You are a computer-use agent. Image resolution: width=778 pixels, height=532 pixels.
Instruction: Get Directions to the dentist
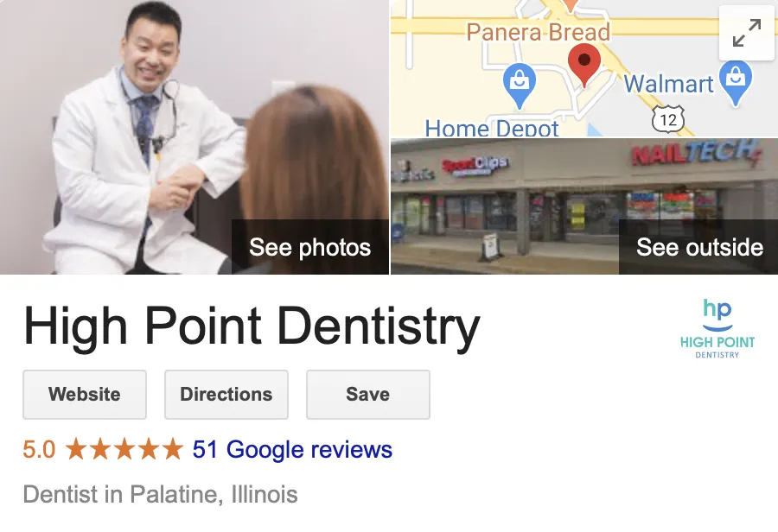click(x=226, y=394)
